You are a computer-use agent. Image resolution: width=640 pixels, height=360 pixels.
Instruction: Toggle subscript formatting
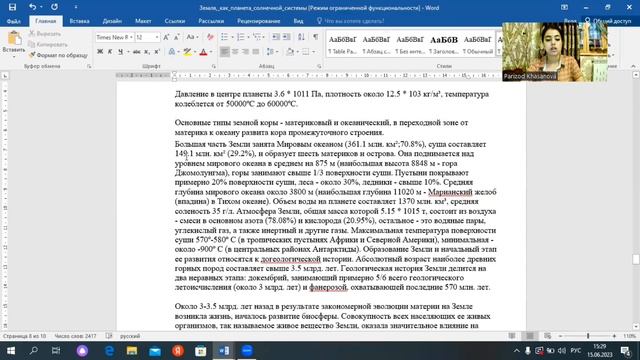[x=147, y=52]
